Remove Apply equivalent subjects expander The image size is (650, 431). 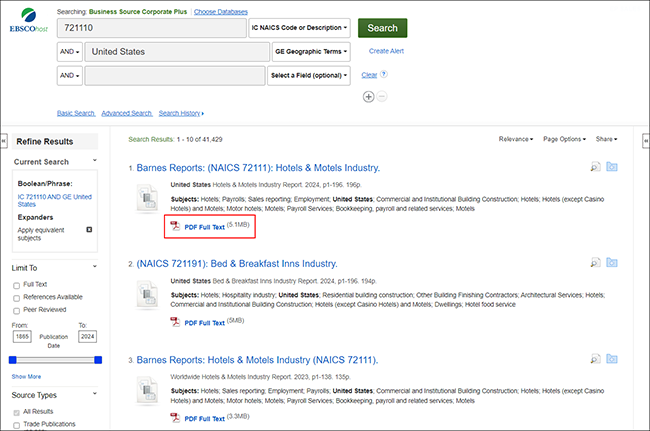(89, 230)
